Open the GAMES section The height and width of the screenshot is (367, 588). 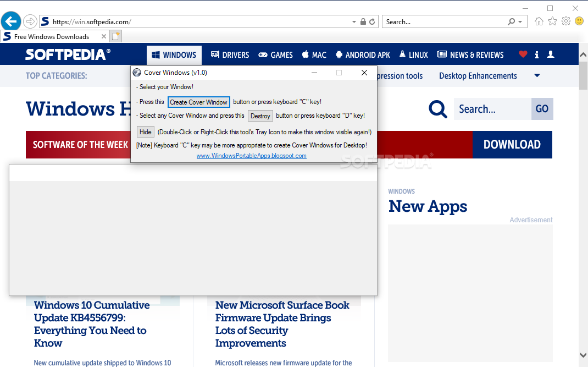[276, 55]
